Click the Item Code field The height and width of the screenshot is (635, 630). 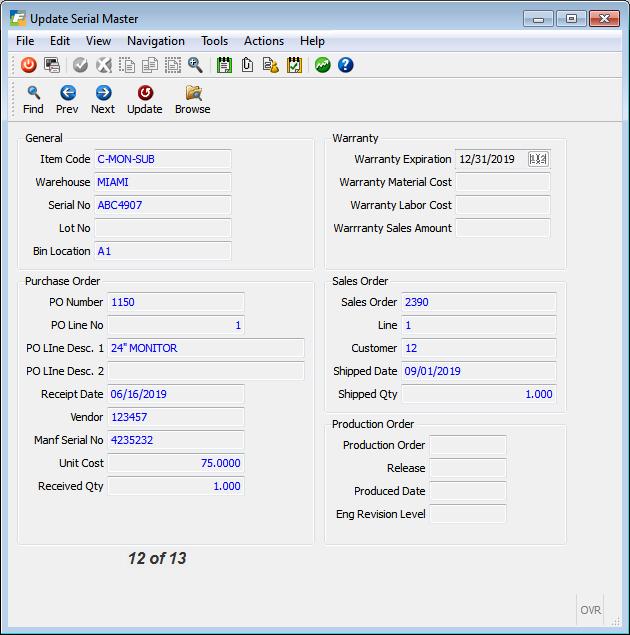pos(163,159)
